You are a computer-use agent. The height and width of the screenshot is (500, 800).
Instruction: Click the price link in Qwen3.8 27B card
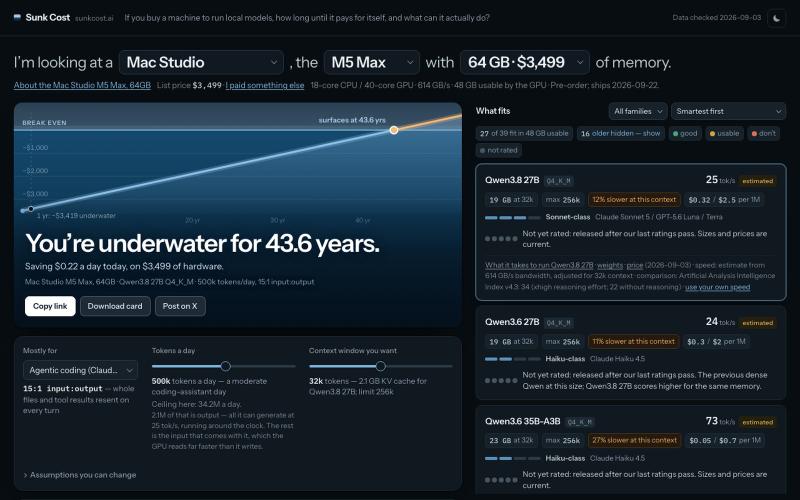(635, 265)
